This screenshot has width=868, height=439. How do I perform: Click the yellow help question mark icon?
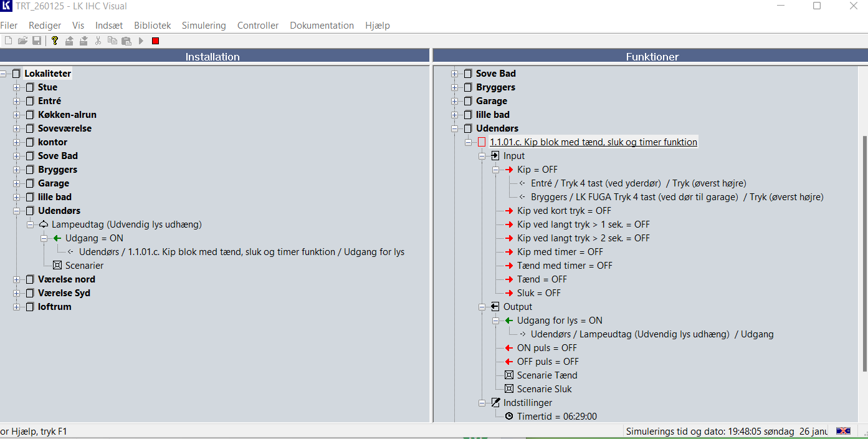click(55, 41)
